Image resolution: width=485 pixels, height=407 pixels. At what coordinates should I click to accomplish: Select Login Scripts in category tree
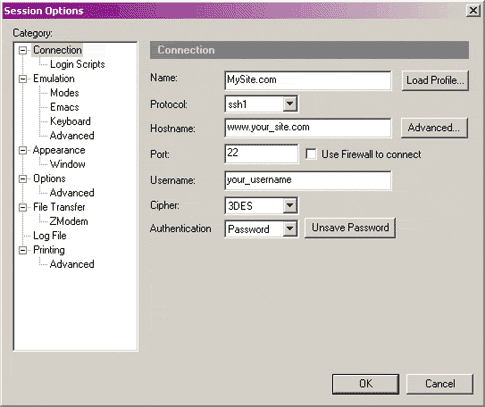(77, 64)
